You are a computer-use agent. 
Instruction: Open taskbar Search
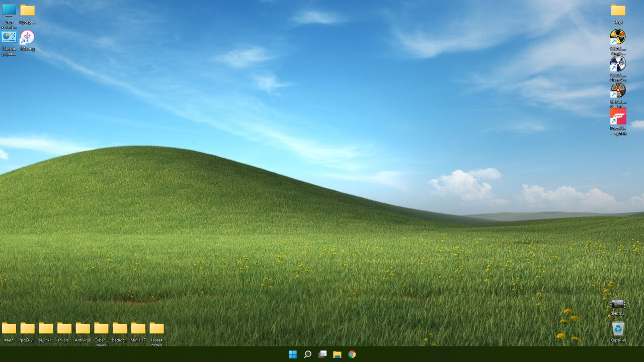(308, 354)
